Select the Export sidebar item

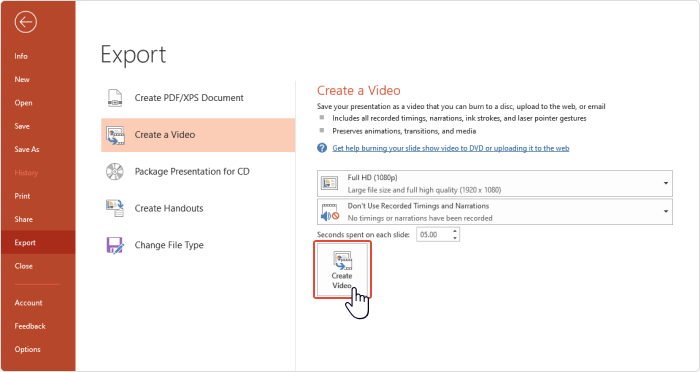pos(38,242)
